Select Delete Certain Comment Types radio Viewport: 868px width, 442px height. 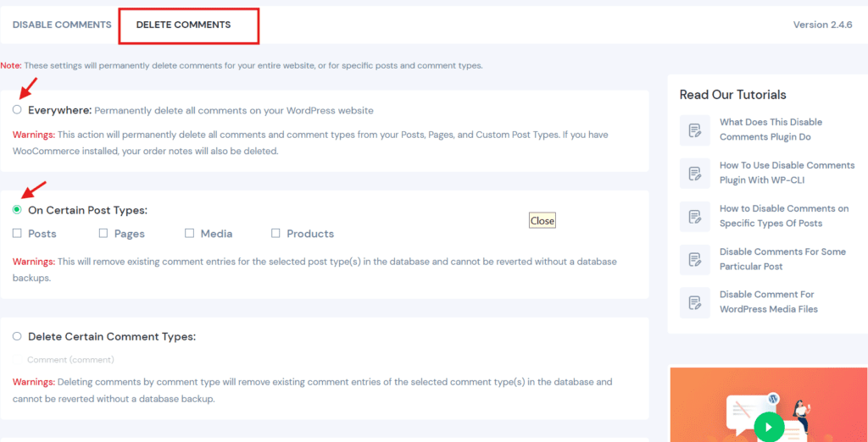tap(17, 336)
